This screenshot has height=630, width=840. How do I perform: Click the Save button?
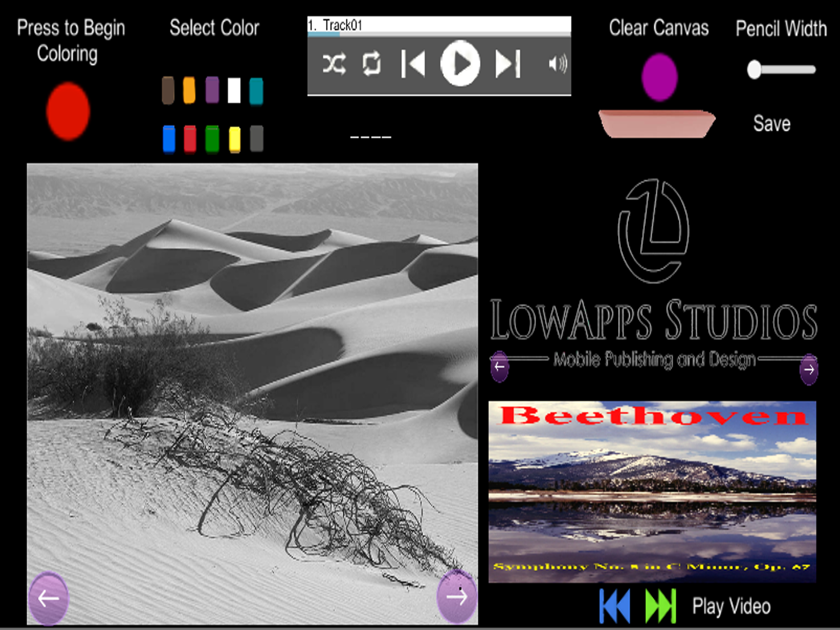point(772,124)
